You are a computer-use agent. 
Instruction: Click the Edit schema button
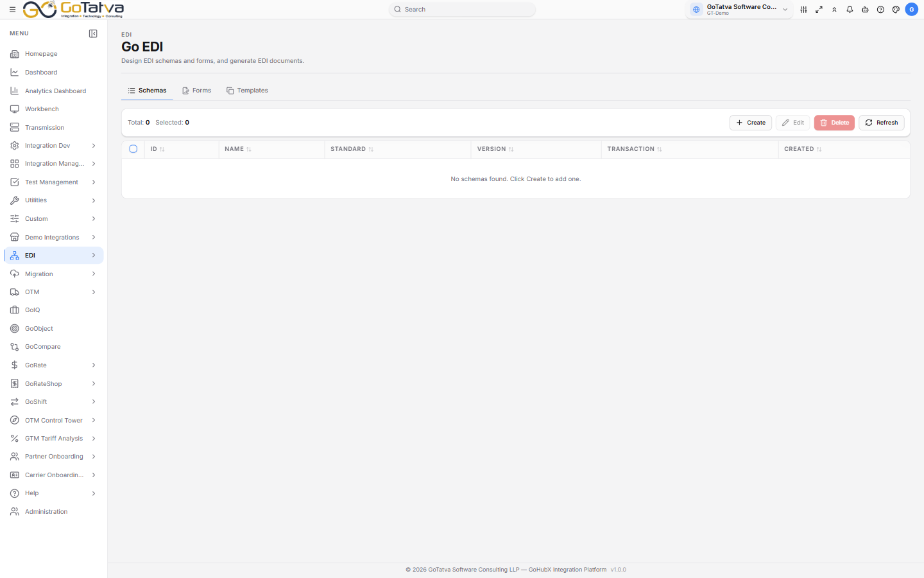point(793,123)
